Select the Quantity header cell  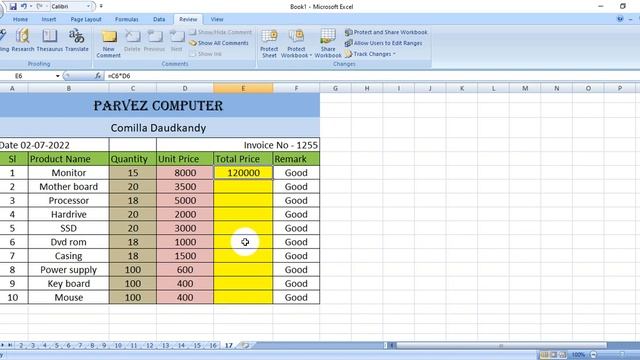[133, 159]
